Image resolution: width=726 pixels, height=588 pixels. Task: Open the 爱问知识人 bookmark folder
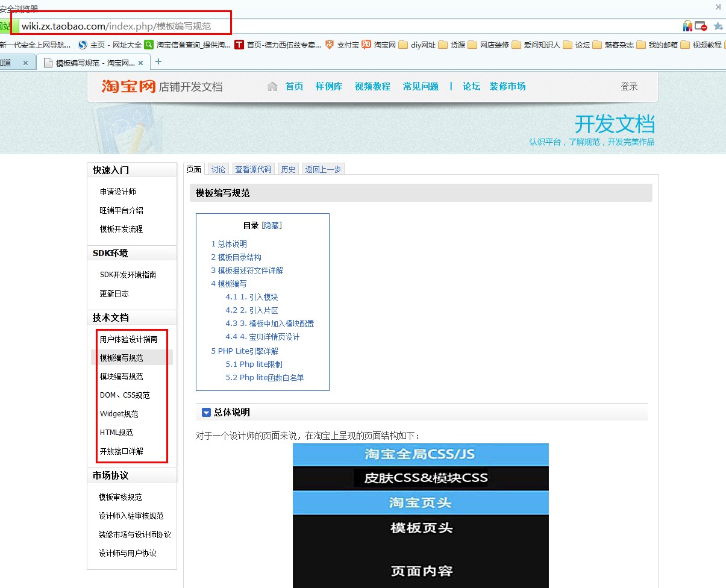536,45
